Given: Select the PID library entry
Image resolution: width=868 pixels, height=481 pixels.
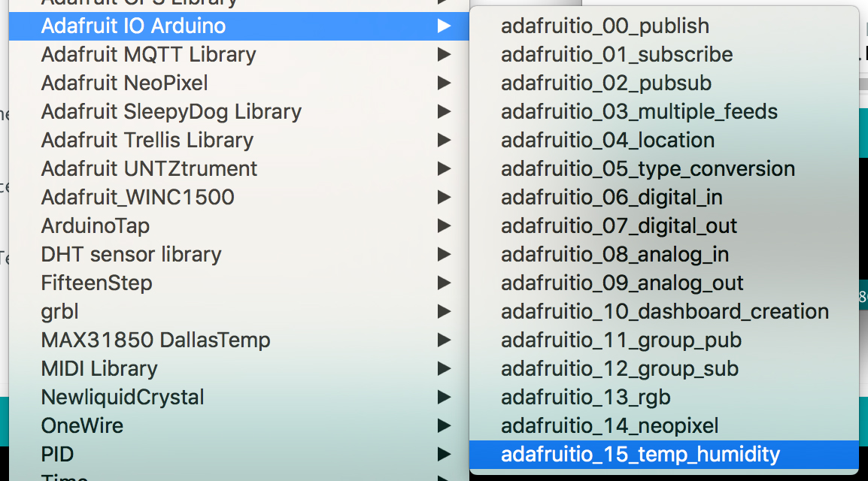Looking at the screenshot, I should pyautogui.click(x=56, y=454).
